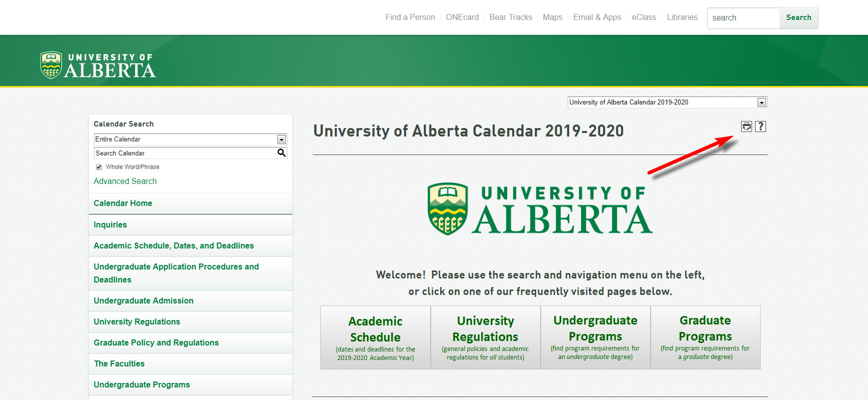Toggle the Whole Word/Phrase checkbox
The height and width of the screenshot is (400, 868).
[x=99, y=167]
